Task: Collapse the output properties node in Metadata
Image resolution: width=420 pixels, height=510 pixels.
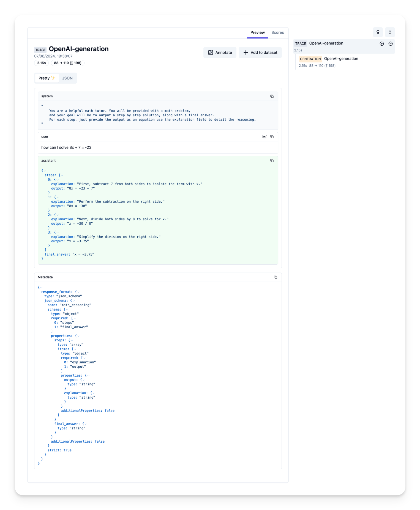Action: pyautogui.click(x=83, y=380)
